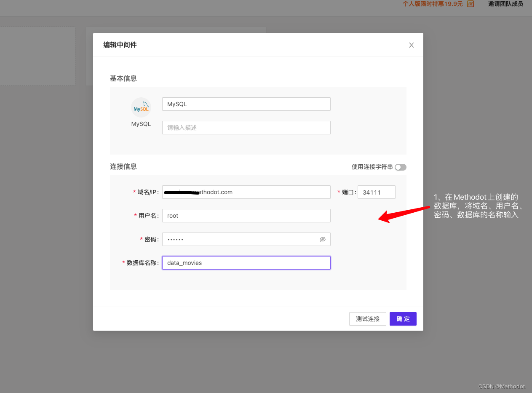Click the 请输入描述 description field

click(x=246, y=128)
